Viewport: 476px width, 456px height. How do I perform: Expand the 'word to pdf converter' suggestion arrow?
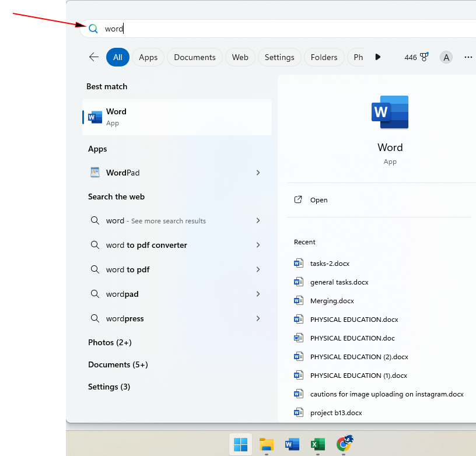(x=258, y=245)
